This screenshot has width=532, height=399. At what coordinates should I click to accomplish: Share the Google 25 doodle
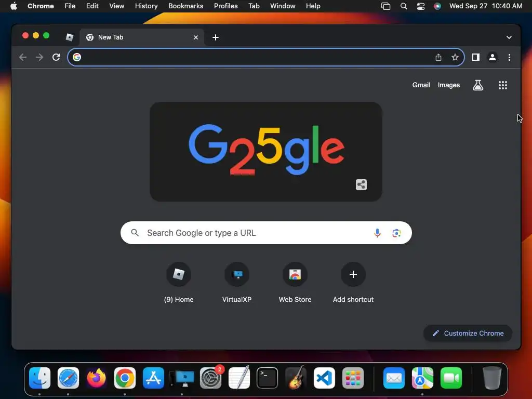(362, 184)
